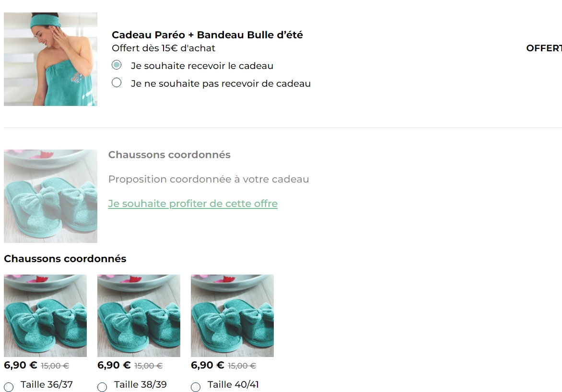
Task: Select 'Je souhaite recevoir le cadeau' radio
Action: pyautogui.click(x=117, y=65)
